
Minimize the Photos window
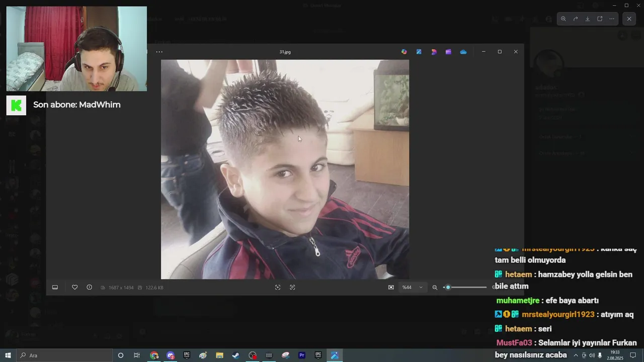point(484,52)
